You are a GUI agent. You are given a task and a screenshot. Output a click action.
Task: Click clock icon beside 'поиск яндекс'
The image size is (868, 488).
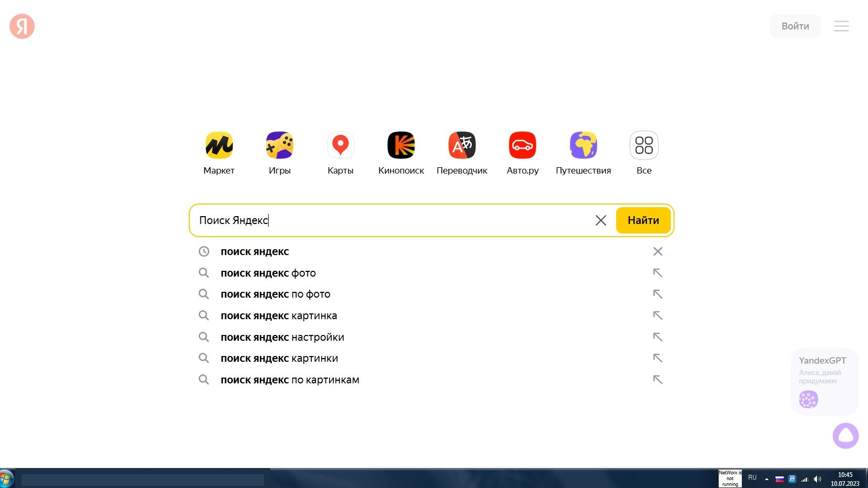coord(204,251)
